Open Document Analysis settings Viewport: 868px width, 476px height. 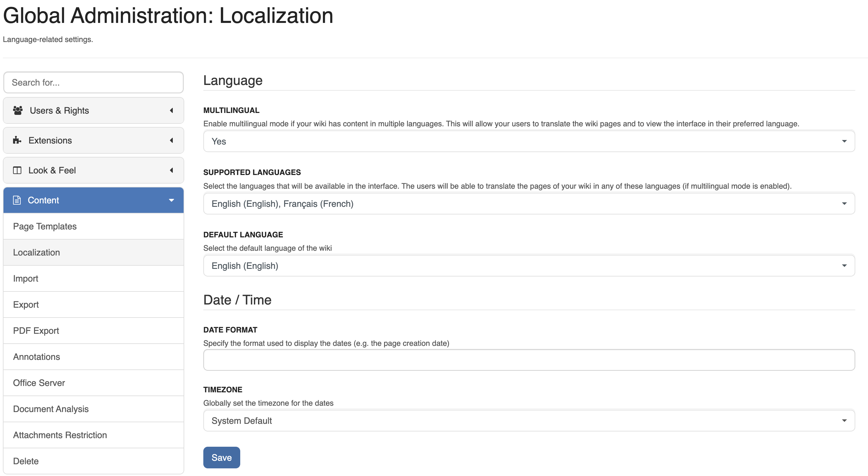93,409
